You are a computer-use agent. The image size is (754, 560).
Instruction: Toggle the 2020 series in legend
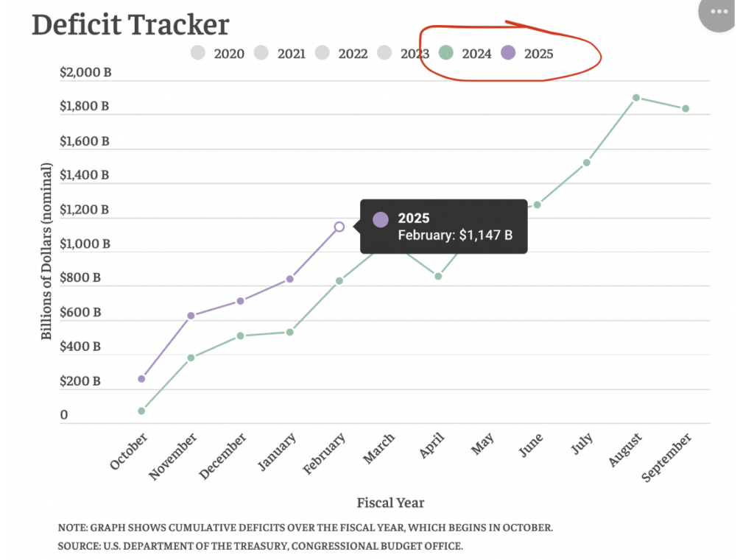(x=217, y=53)
